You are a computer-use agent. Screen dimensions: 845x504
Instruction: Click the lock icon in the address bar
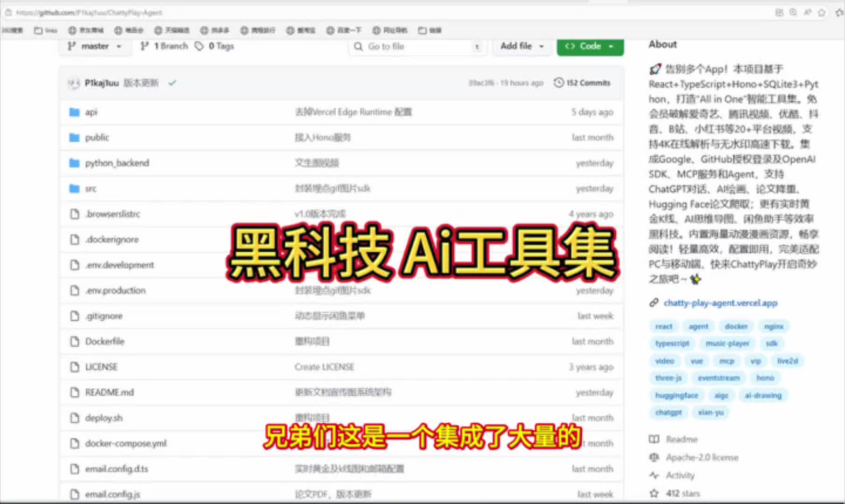point(8,13)
